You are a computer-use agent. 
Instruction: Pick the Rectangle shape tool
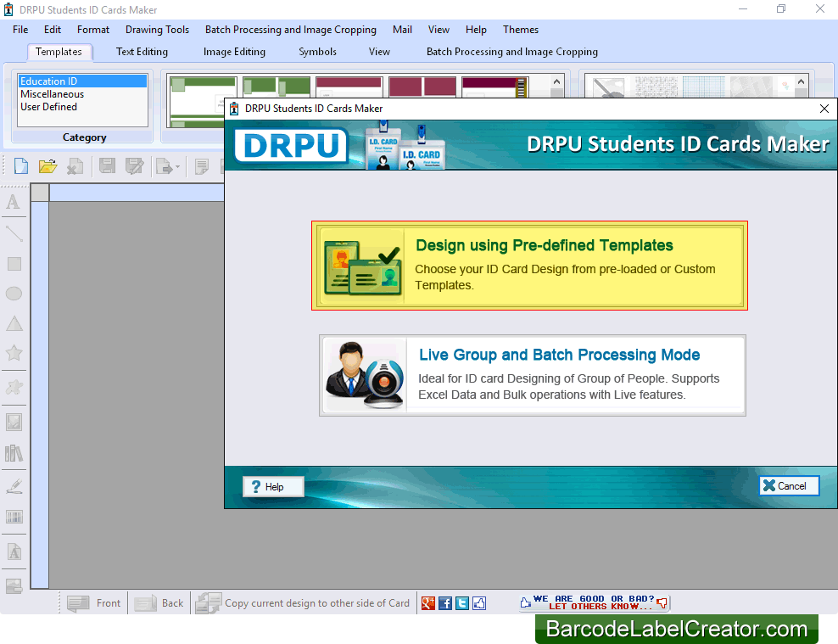click(14, 264)
